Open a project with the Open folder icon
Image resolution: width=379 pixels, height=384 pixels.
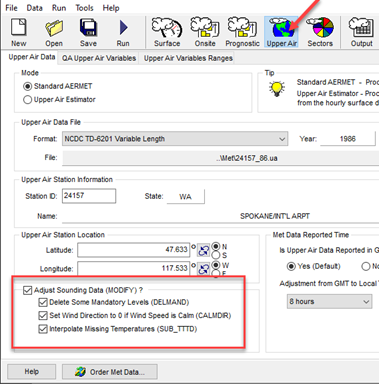pos(54,32)
